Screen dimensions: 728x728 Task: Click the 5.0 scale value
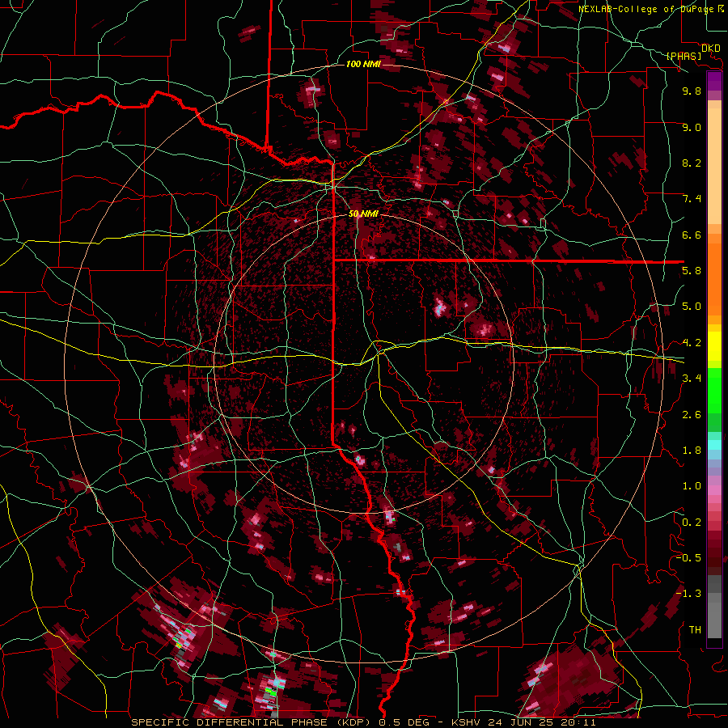click(x=692, y=307)
